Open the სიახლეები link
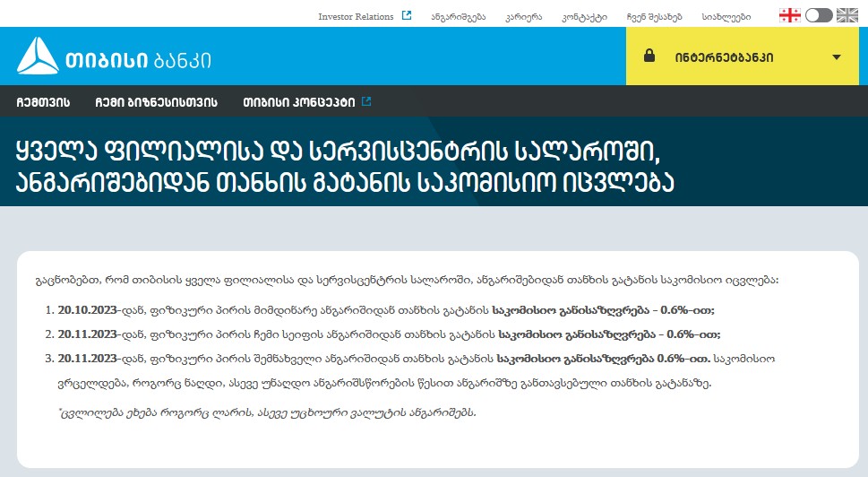The image size is (868, 477). click(x=726, y=17)
